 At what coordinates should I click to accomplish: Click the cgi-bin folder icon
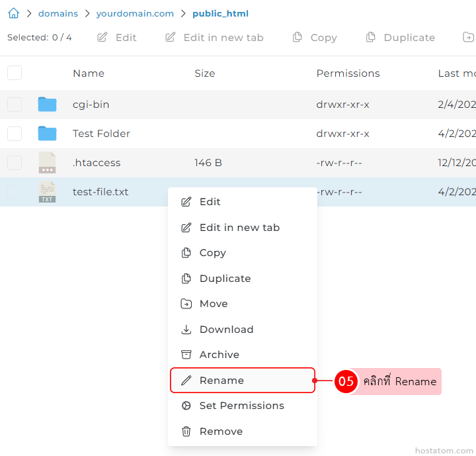click(x=47, y=105)
